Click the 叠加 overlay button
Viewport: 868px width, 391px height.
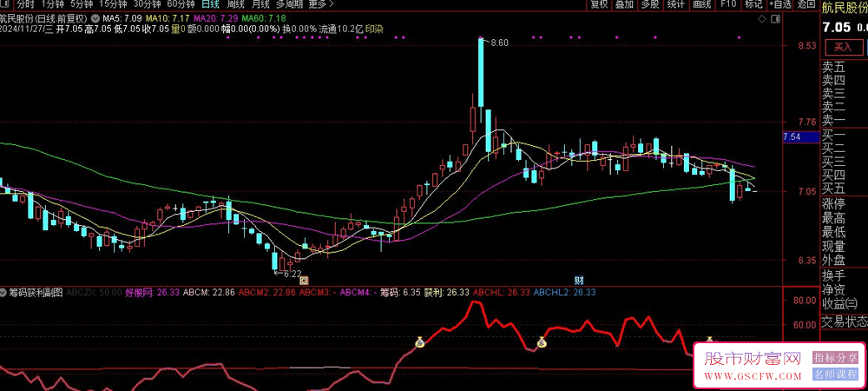click(x=624, y=4)
